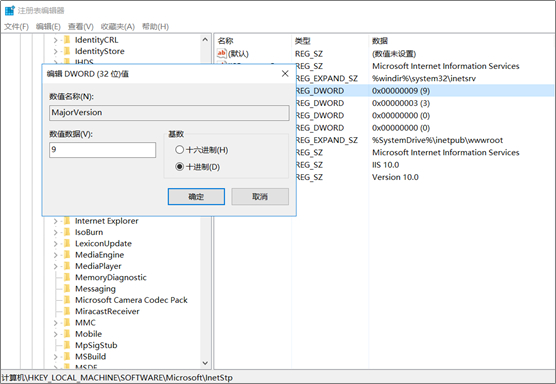Click the IdentityCRL folder icon

point(67,40)
